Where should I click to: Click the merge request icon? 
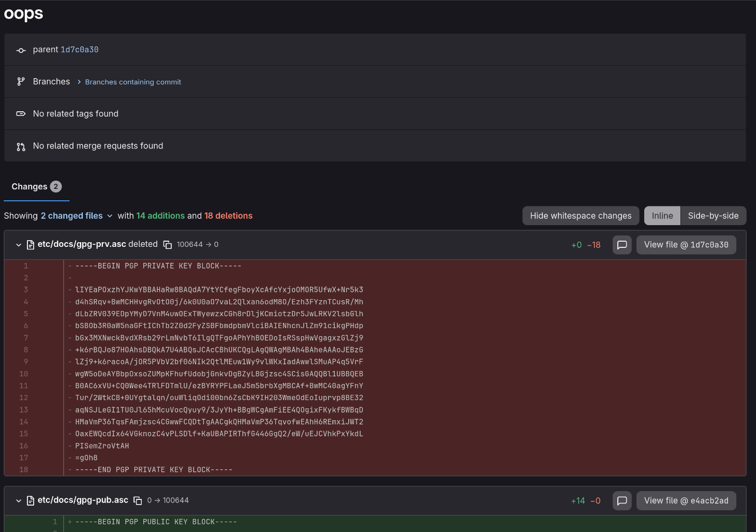[21, 146]
